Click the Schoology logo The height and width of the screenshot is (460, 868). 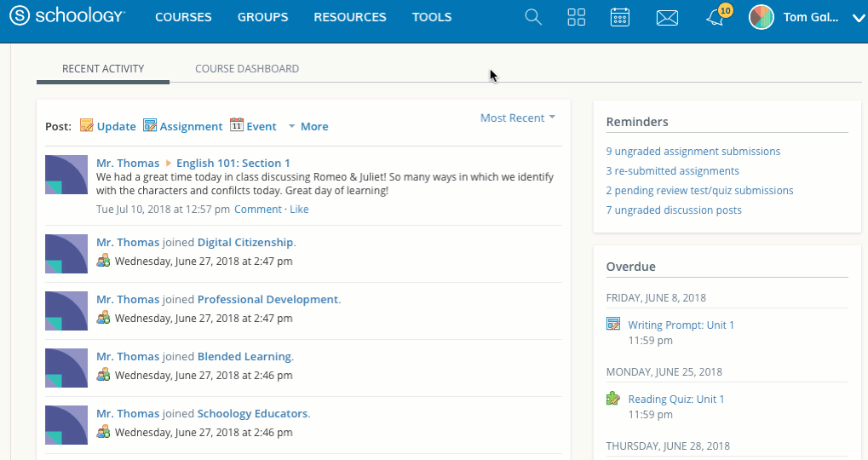[68, 16]
